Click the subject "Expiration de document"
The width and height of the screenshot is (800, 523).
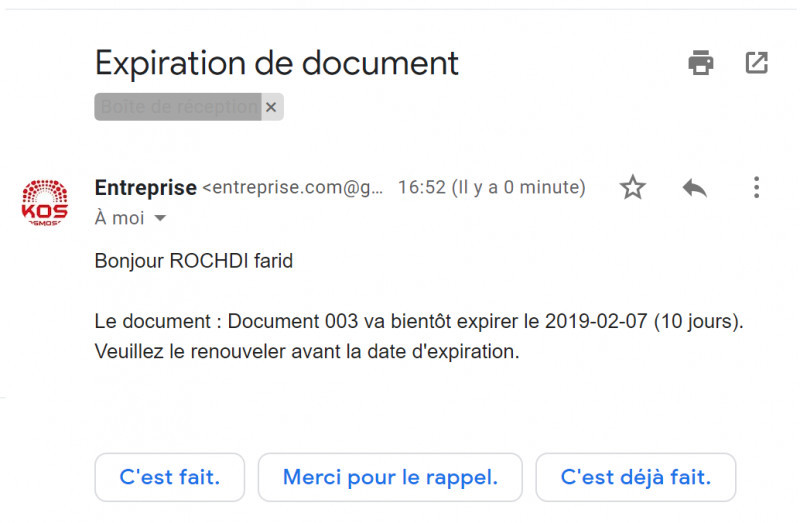276,63
